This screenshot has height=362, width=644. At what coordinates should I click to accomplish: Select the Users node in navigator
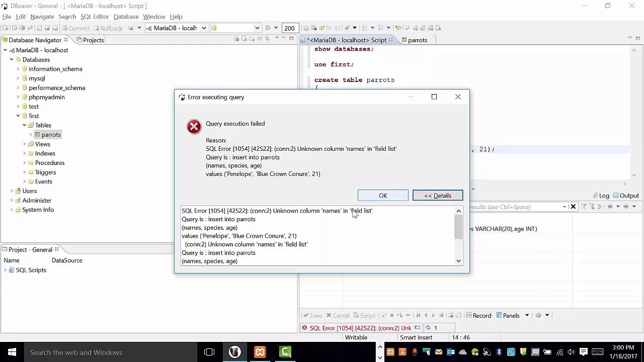[30, 191]
